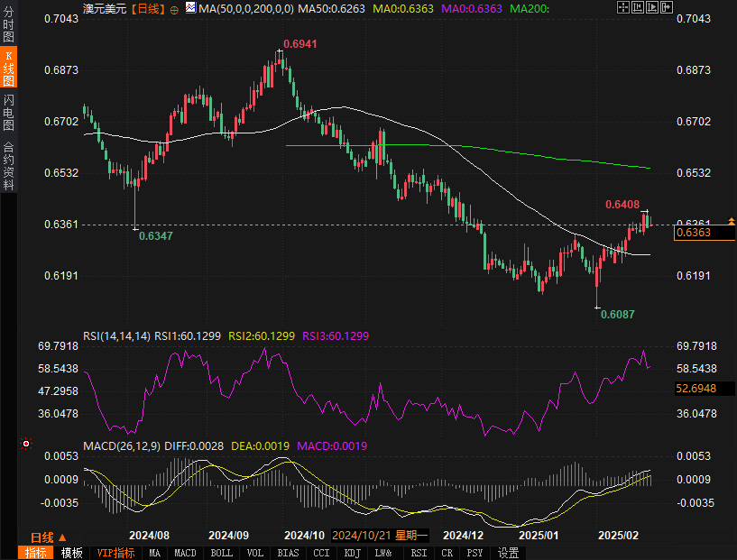
Task: Select the 指标 bottom tab
Action: (x=36, y=553)
